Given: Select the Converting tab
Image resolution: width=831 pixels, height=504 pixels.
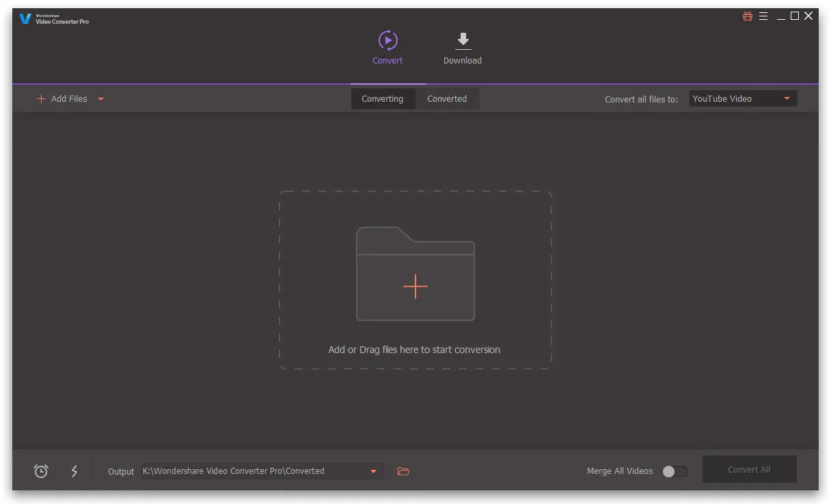Looking at the screenshot, I should click(x=383, y=99).
